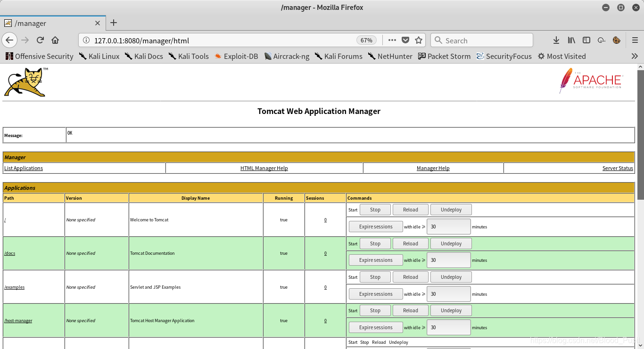Open Aircrack-ng bookmark
The width and height of the screenshot is (644, 349).
tap(286, 56)
